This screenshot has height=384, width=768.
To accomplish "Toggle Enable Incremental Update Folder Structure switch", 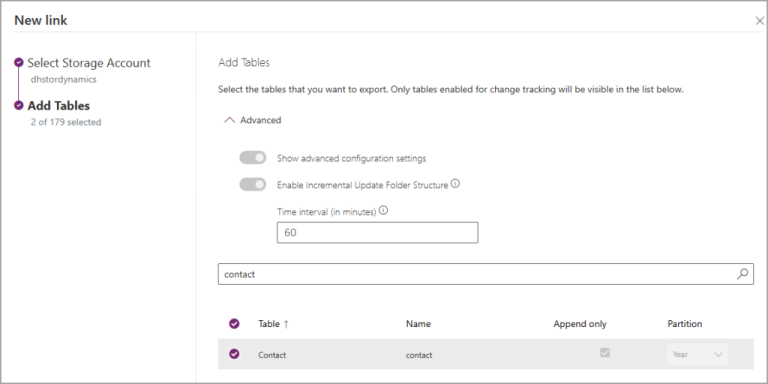I will click(x=253, y=185).
